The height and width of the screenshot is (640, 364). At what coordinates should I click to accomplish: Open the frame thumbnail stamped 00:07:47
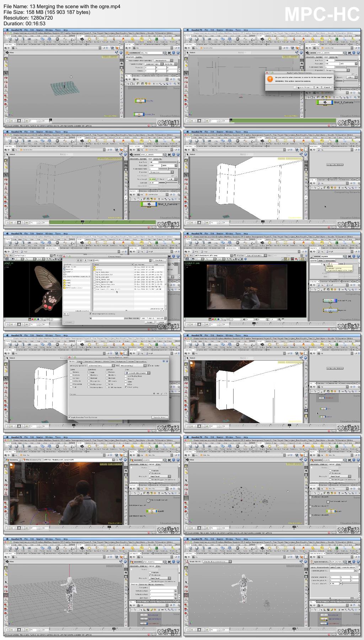(x=272, y=282)
